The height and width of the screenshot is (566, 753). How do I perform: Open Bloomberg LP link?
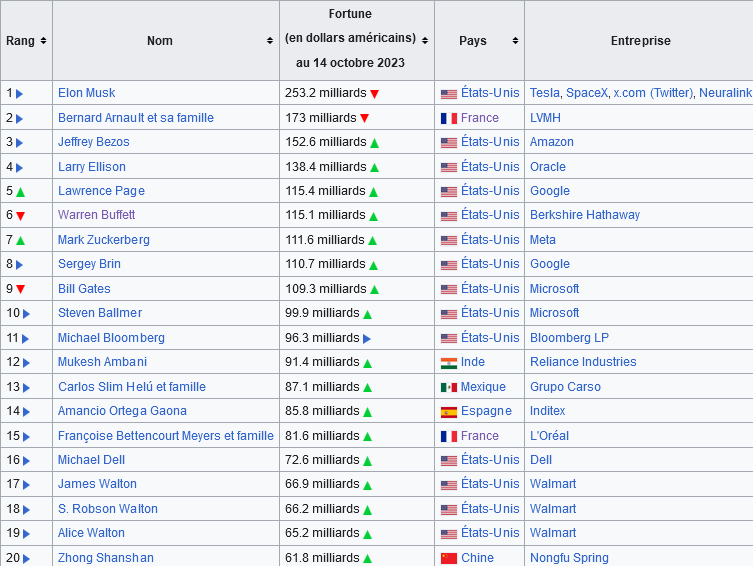(x=569, y=337)
